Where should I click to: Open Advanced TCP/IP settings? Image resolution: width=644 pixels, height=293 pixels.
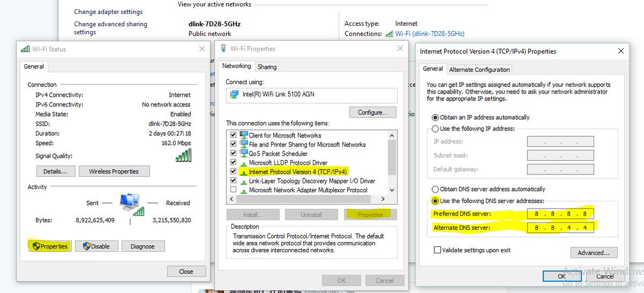[594, 253]
